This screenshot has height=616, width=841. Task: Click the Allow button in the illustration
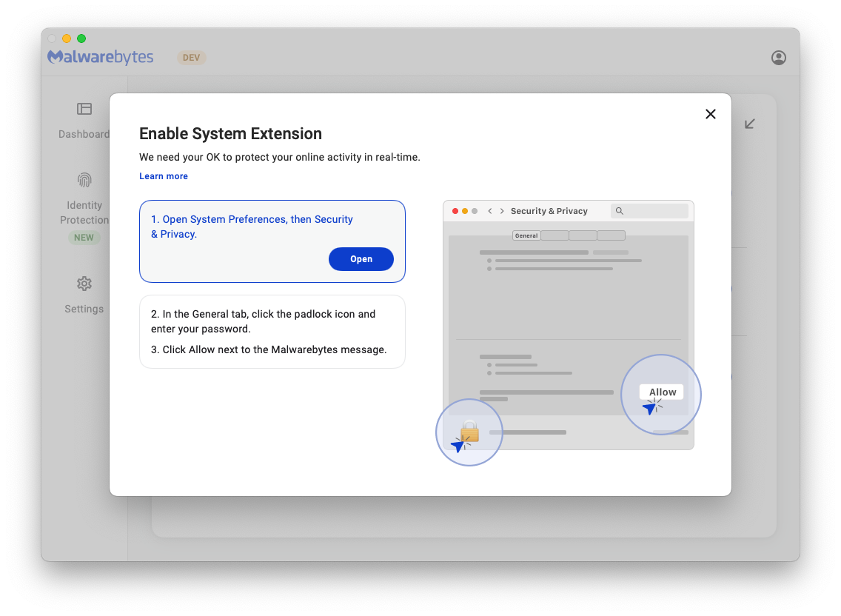(662, 392)
